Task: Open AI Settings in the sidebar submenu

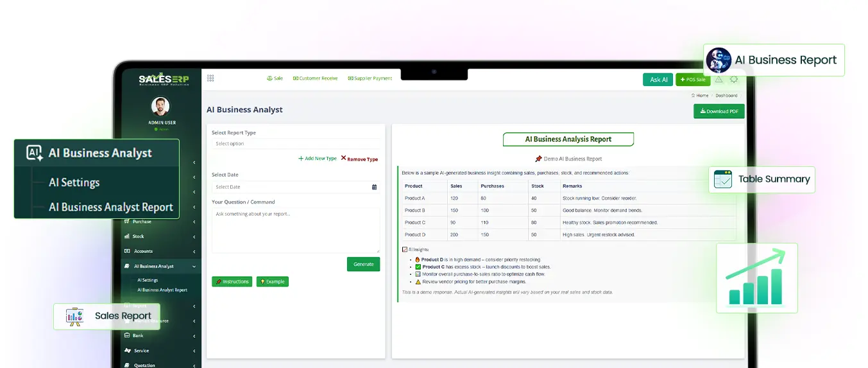Action: click(x=148, y=280)
